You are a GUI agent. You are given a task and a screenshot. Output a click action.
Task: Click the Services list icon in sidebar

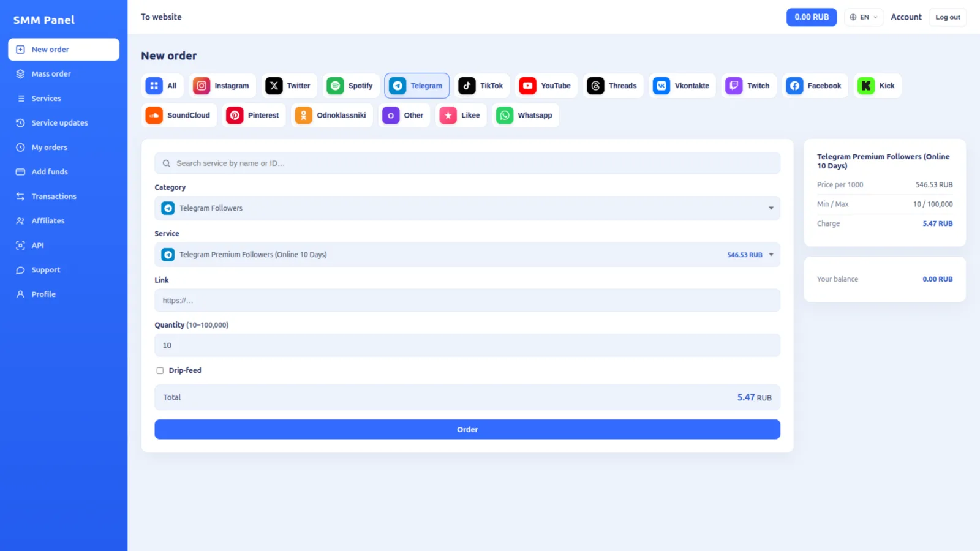click(x=21, y=99)
